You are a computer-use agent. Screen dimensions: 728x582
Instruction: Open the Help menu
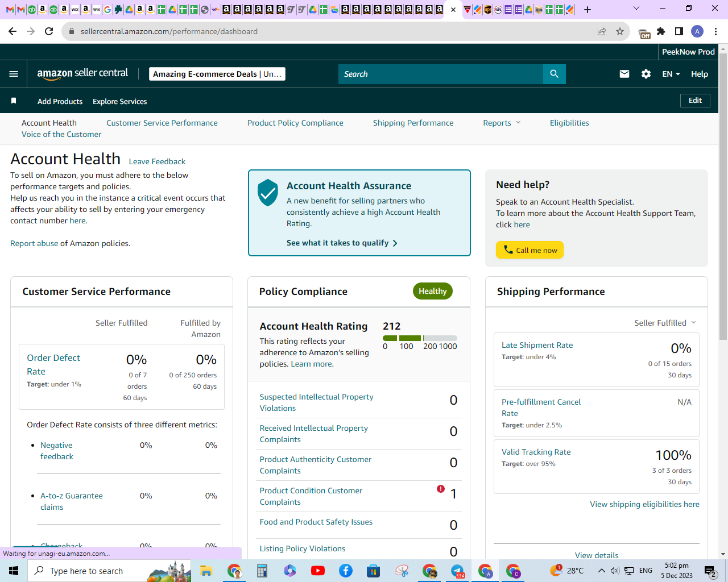[700, 74]
